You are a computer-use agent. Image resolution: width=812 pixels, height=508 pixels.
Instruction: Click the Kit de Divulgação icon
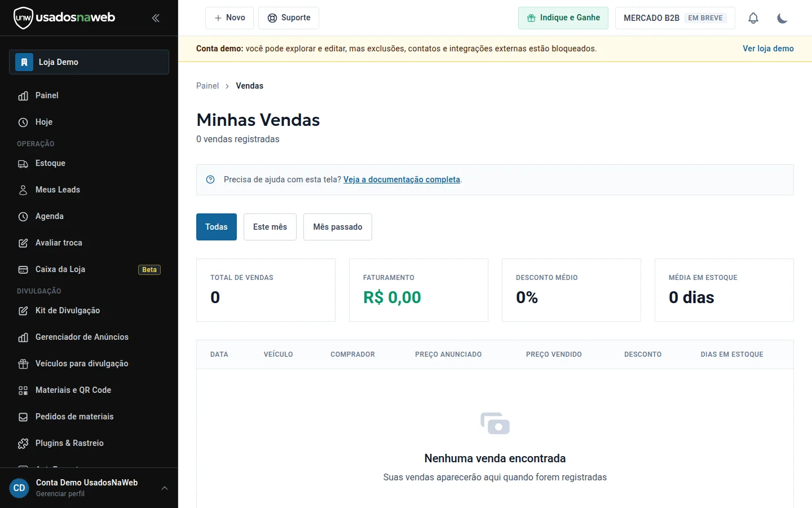[x=23, y=311]
